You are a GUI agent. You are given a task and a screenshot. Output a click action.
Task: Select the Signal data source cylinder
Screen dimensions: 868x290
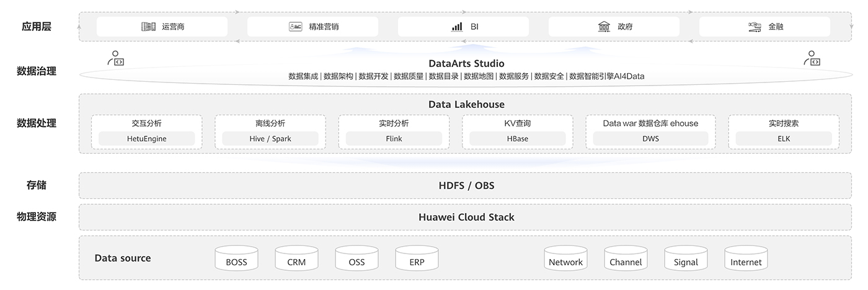[x=686, y=258]
